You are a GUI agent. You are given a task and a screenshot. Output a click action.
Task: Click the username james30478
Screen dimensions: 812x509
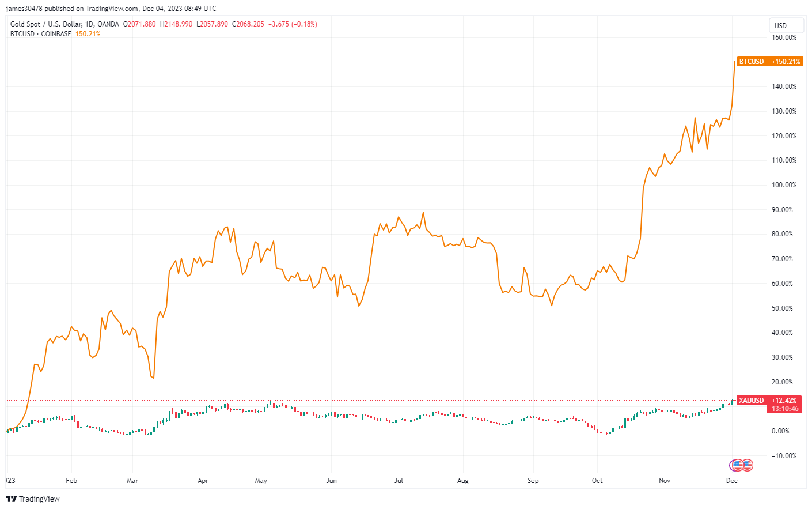tap(23, 8)
